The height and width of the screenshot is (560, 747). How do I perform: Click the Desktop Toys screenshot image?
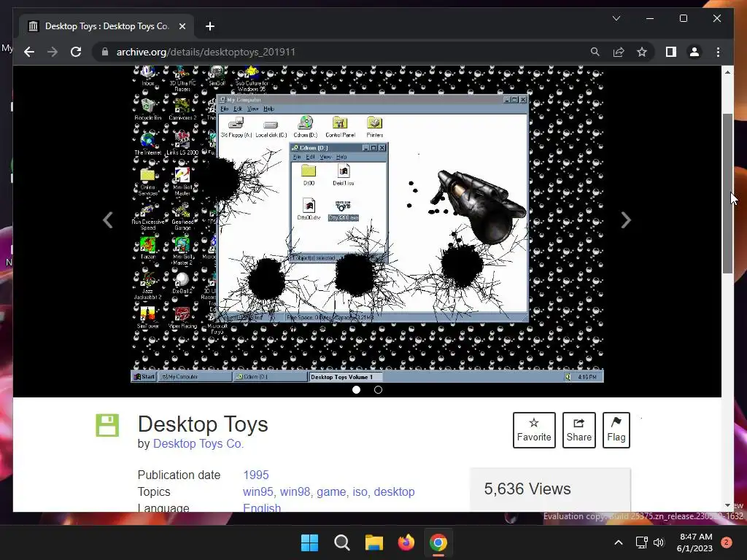pos(368,224)
